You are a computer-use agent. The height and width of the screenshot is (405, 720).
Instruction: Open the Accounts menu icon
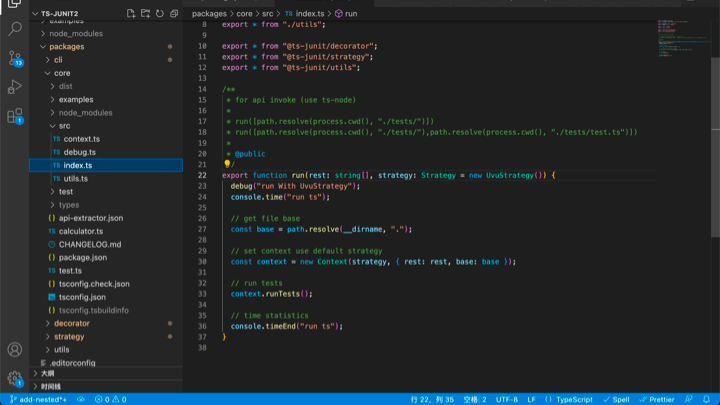click(15, 350)
